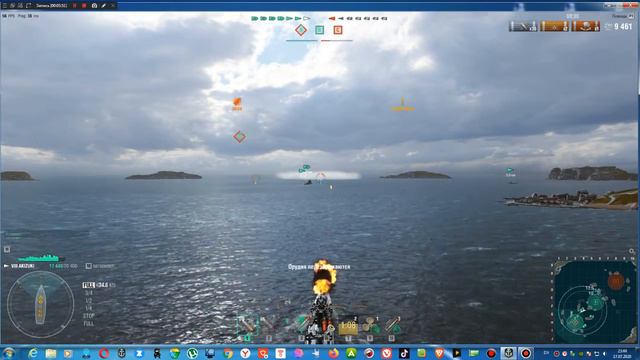This screenshot has height=360, width=640.
Task: Open Opera from the taskbar
Action: click(x=104, y=353)
